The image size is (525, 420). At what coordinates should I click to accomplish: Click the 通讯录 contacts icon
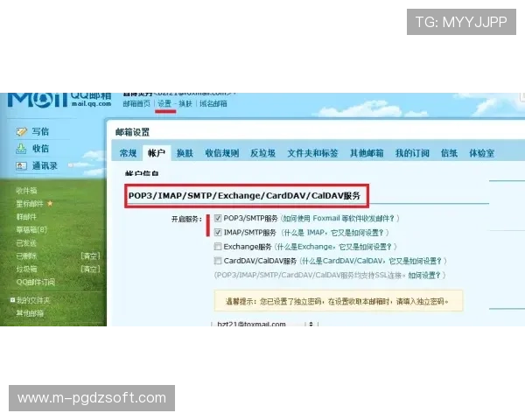21,165
